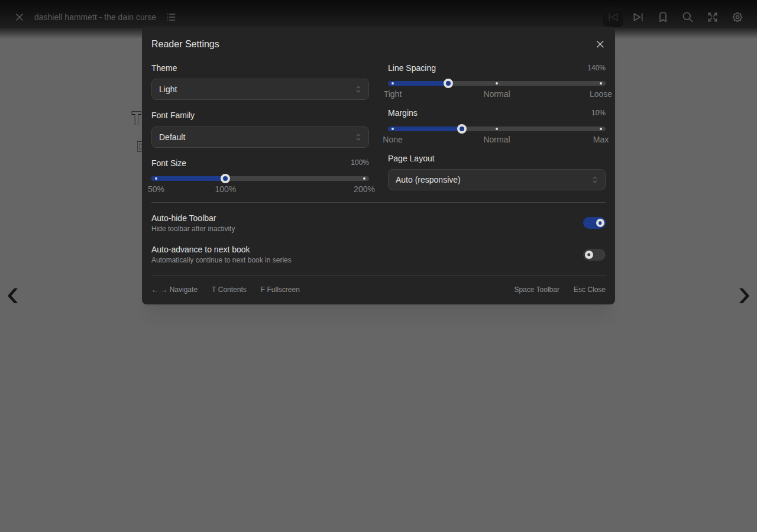Click the 'F Fullscreen' shortcut hint
Screen dimensions: 757x532
280,290
